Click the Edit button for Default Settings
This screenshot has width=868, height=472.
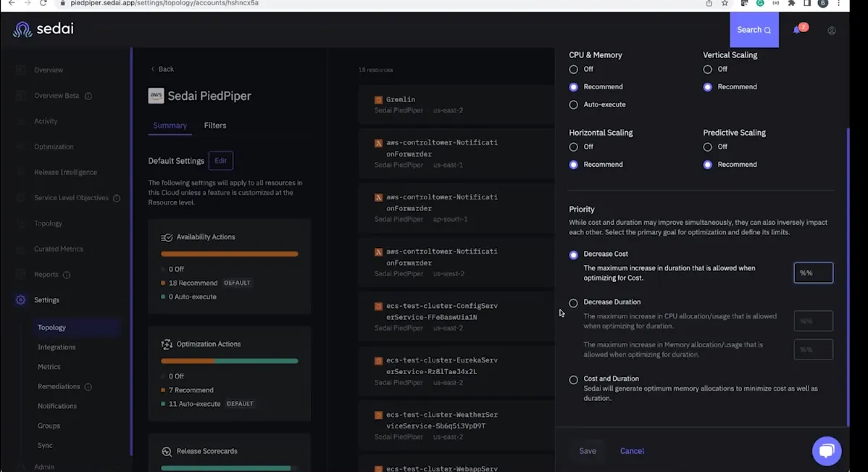click(x=221, y=161)
